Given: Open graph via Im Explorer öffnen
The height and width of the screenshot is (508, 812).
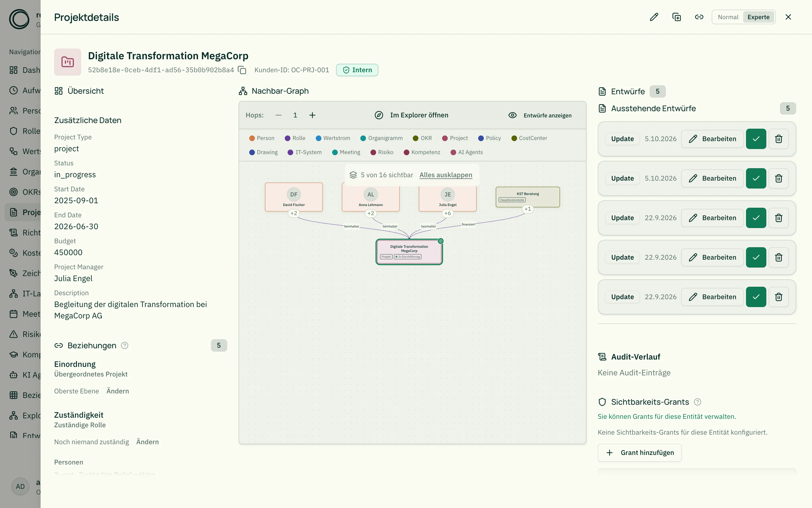Looking at the screenshot, I should pos(411,115).
